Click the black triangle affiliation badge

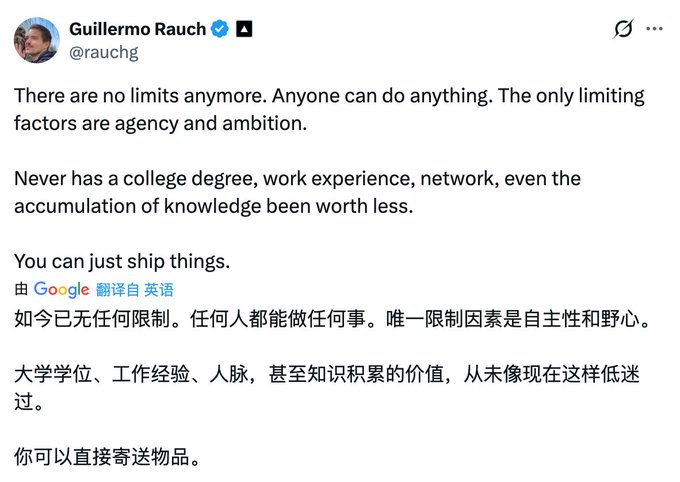pyautogui.click(x=243, y=29)
